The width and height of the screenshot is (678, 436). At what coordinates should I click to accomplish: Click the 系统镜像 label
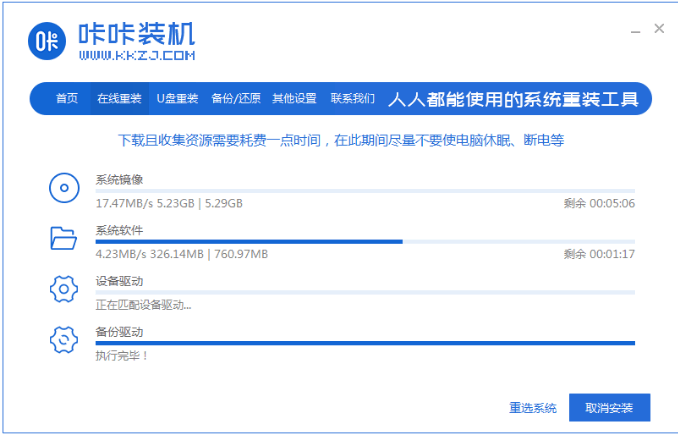[x=119, y=180]
